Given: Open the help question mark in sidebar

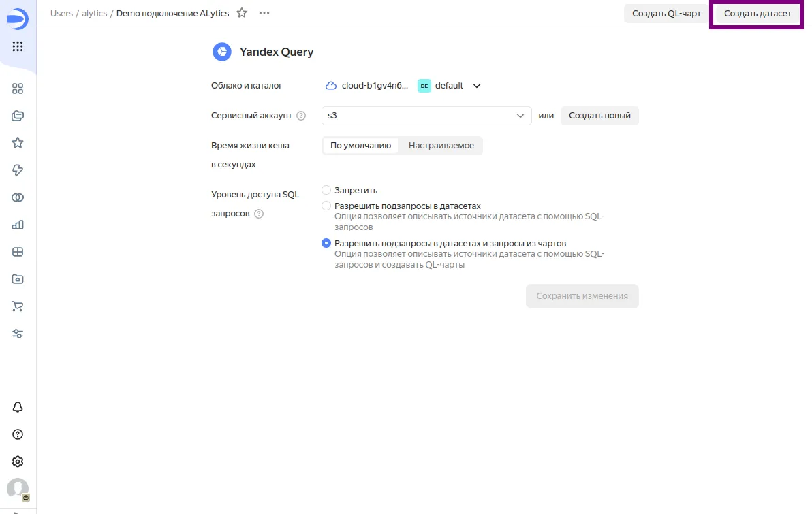Looking at the screenshot, I should tap(18, 434).
